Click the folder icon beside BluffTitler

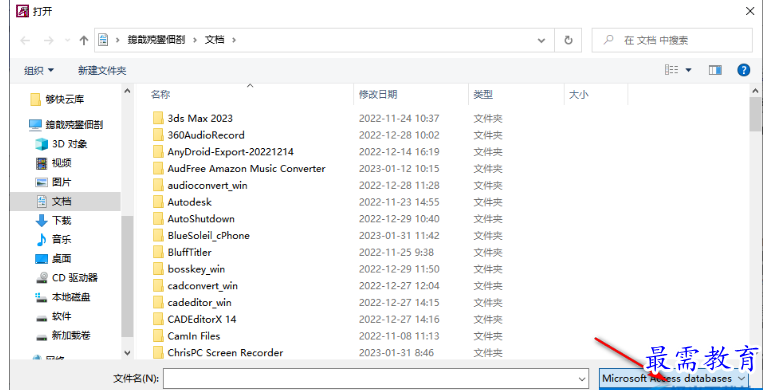158,252
